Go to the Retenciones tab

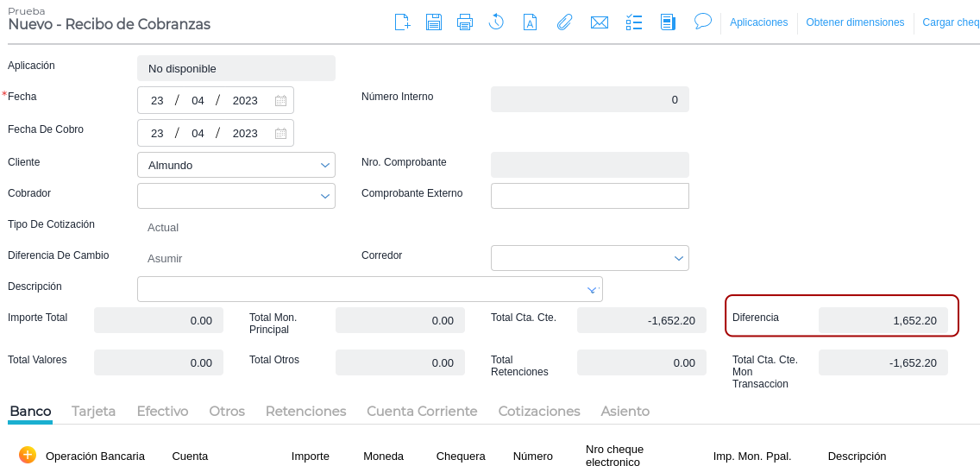pyautogui.click(x=305, y=412)
